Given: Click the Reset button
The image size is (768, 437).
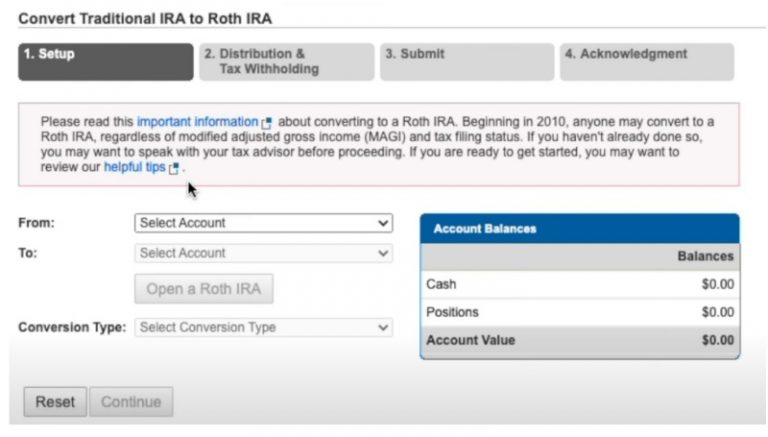Looking at the screenshot, I should [55, 402].
